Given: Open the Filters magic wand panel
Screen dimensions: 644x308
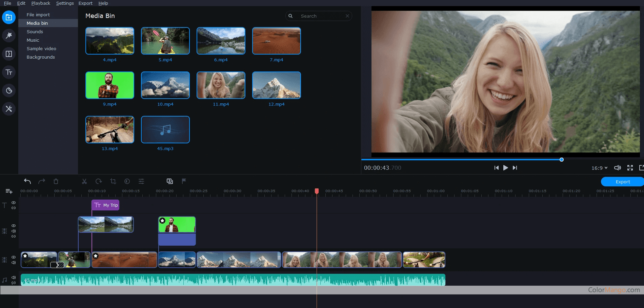Looking at the screenshot, I should [9, 36].
